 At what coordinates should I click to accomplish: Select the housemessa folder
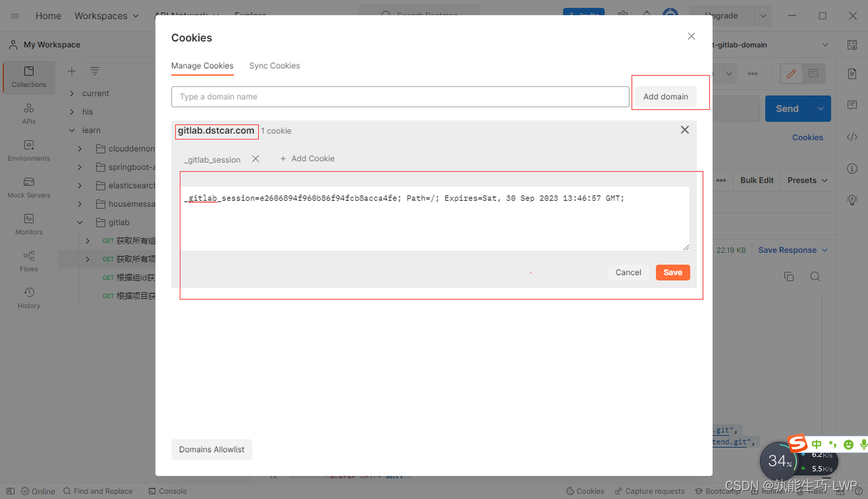pyautogui.click(x=125, y=203)
